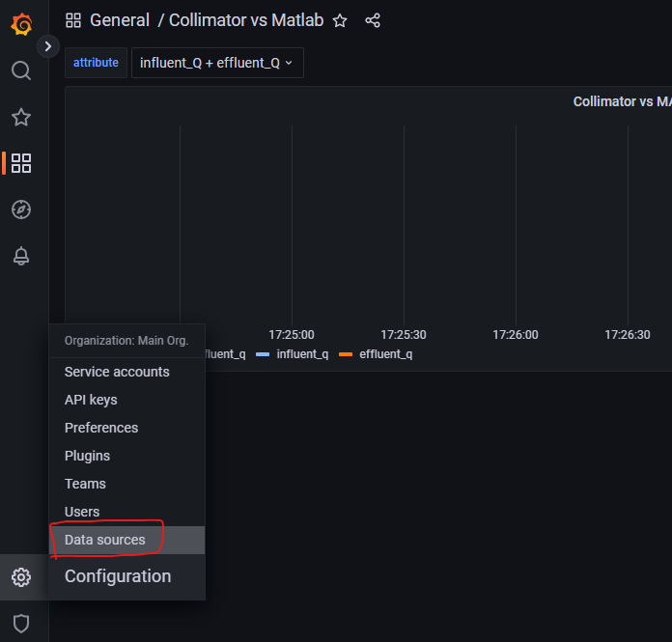Open the influent_Q + effluent_Q attribute dropdown
The image size is (672, 642).
point(217,63)
